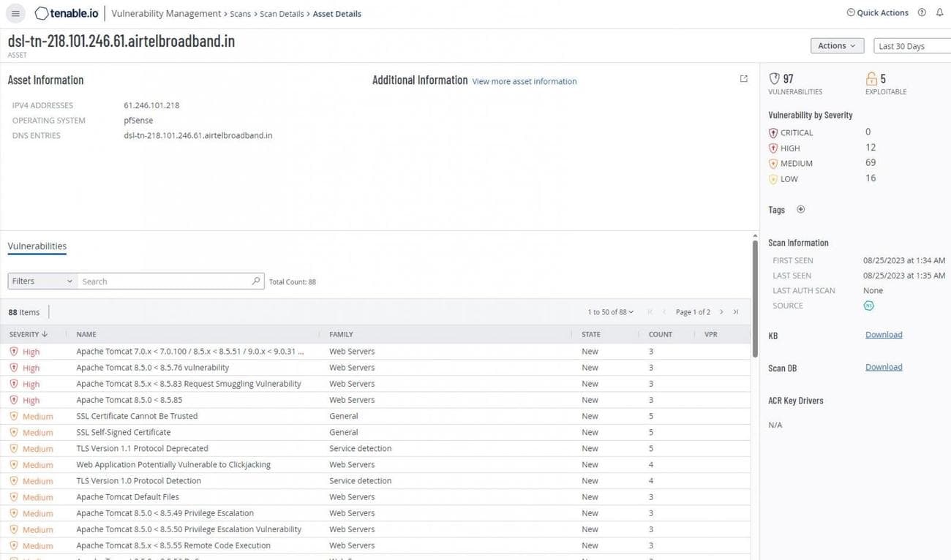Click the padlock icon next to Exploitable count
Viewport: 951px width, 560px height.
click(x=871, y=78)
